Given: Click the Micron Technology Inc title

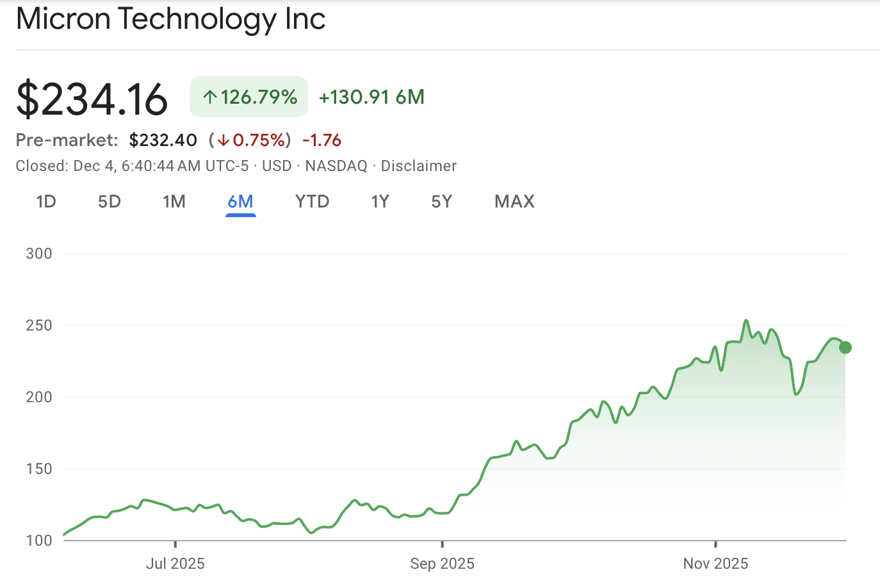Looking at the screenshot, I should pos(170,19).
